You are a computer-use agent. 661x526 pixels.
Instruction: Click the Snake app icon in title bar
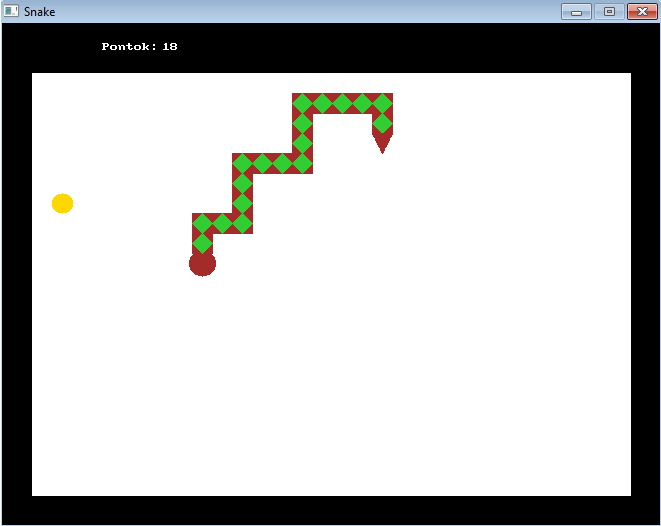(12, 11)
